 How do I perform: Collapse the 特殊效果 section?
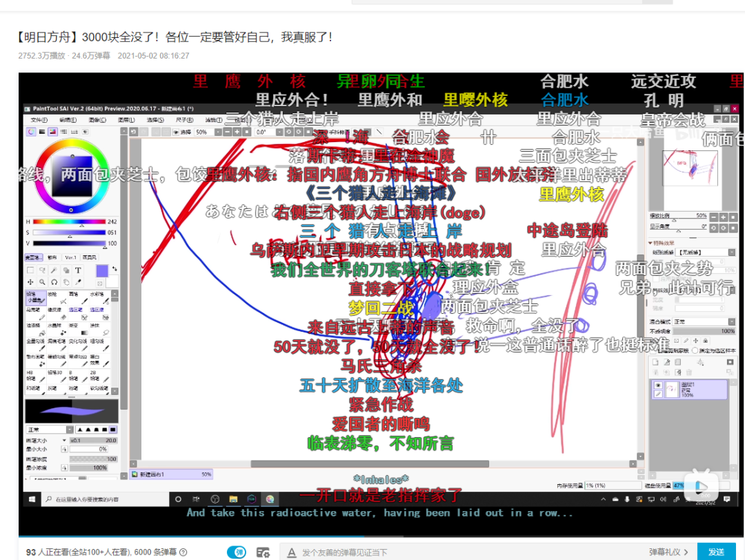[x=650, y=243]
